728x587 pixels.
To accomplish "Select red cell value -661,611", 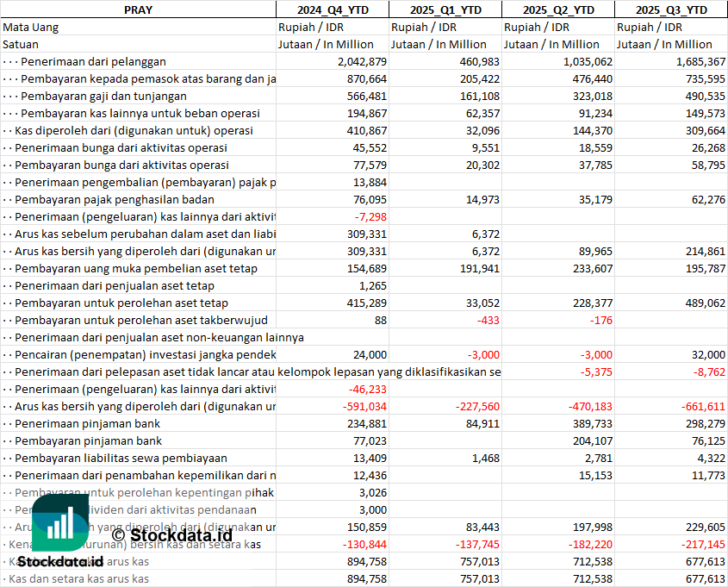I will (x=703, y=406).
